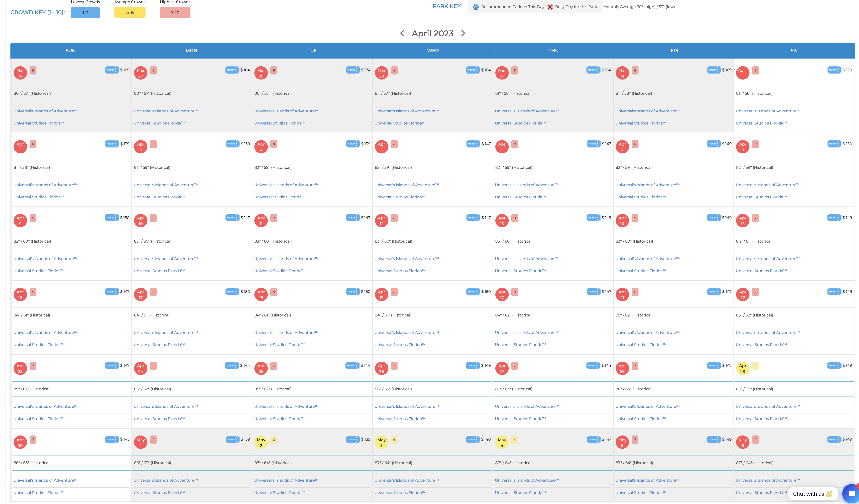Viewport: 859px width, 504px height.
Task: Click the red busy day park icon
Action: pos(550,7)
